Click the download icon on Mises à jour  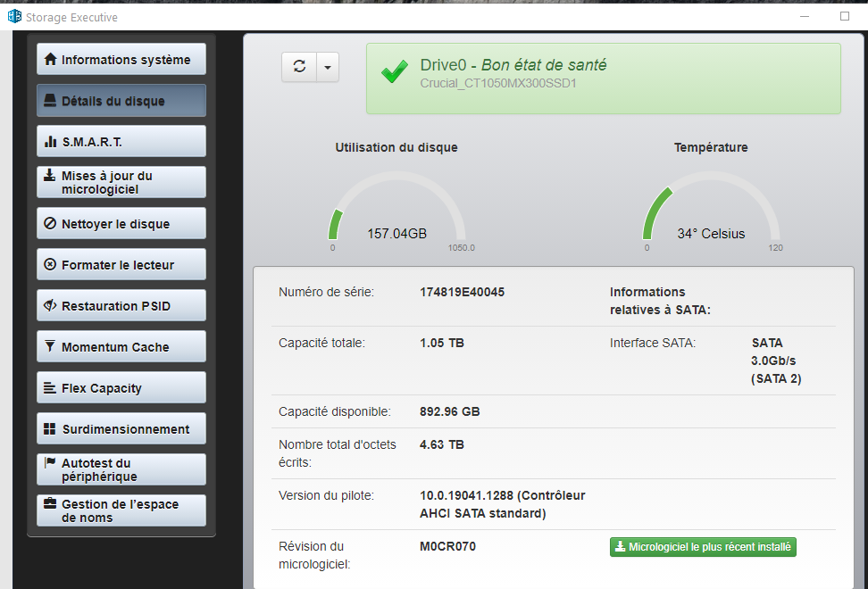point(50,175)
